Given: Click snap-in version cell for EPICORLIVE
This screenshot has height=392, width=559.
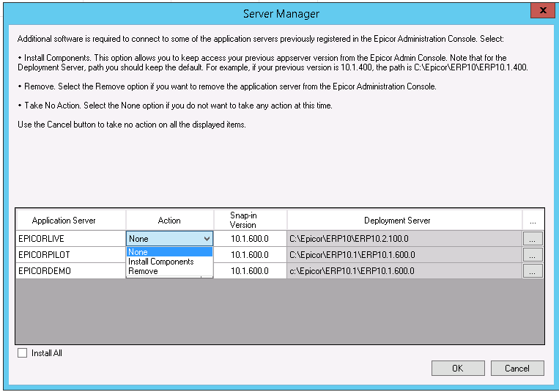Looking at the screenshot, I should [x=251, y=239].
